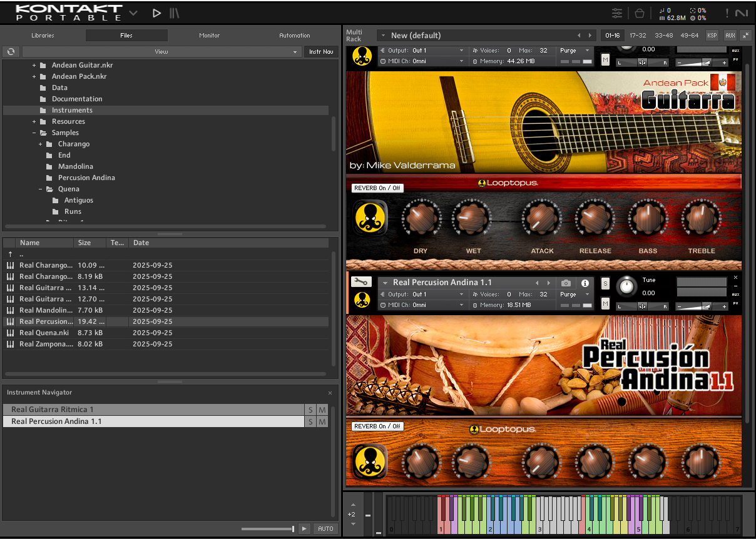Minimize rack view with the arrows icon

point(745,36)
